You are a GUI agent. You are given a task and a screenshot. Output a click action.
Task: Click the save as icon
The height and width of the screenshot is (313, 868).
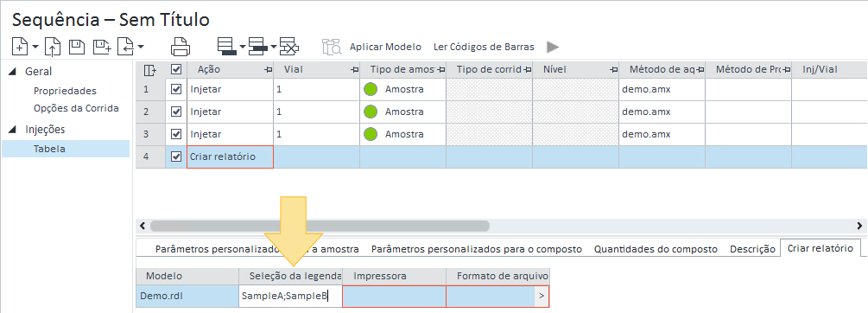pyautogui.click(x=102, y=47)
